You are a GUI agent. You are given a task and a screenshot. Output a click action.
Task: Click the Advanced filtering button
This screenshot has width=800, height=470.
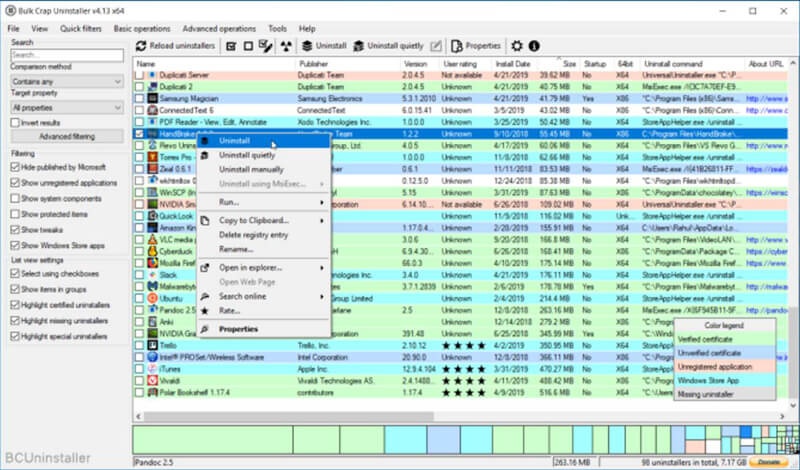click(67, 137)
